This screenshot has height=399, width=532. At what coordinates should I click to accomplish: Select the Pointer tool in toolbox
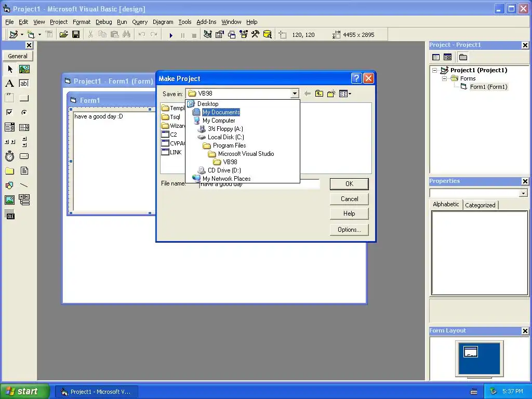10,69
